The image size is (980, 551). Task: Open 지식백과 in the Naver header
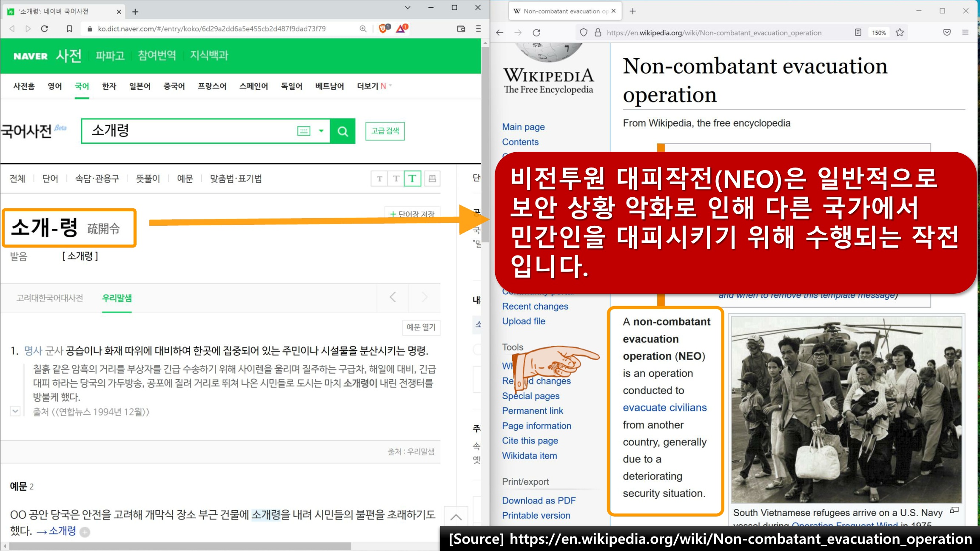pyautogui.click(x=209, y=55)
